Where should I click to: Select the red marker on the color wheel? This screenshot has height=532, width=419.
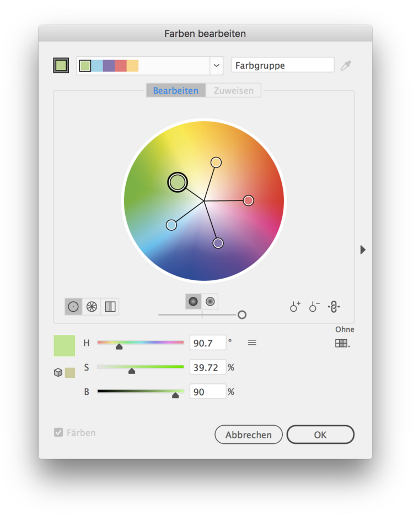249,200
